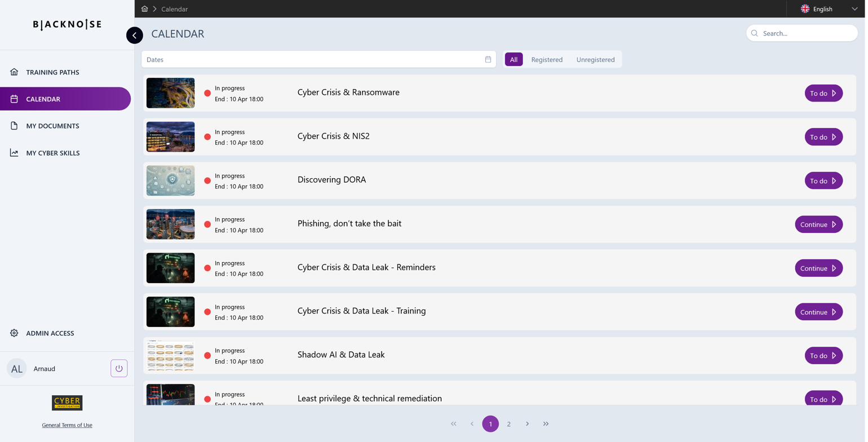The width and height of the screenshot is (868, 442).
Task: Click the Phishing course thumbnail
Action: click(x=170, y=224)
